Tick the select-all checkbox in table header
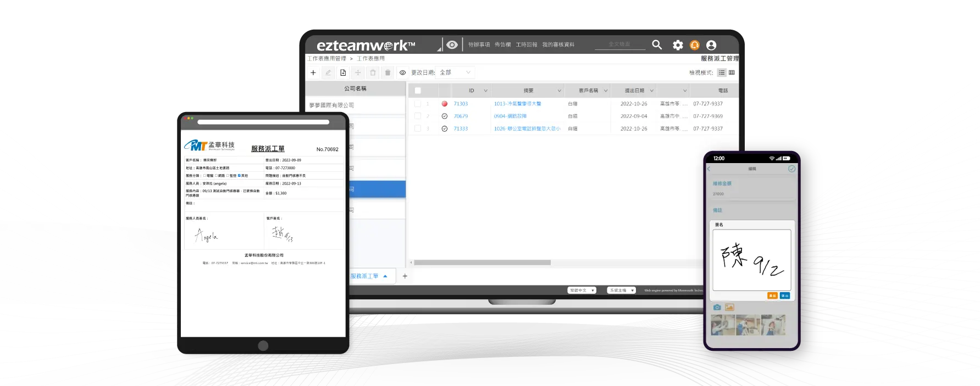Viewport: 980px width, 386px height. 418,91
